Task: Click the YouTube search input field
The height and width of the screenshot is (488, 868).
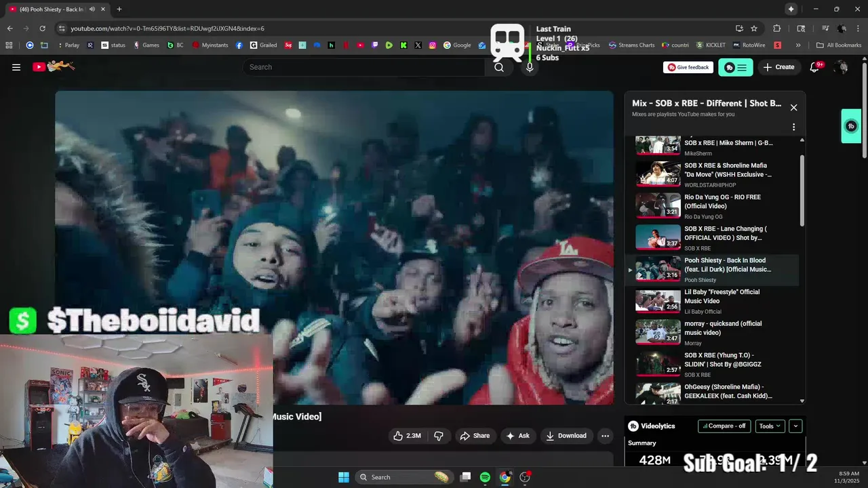Action: click(x=364, y=67)
